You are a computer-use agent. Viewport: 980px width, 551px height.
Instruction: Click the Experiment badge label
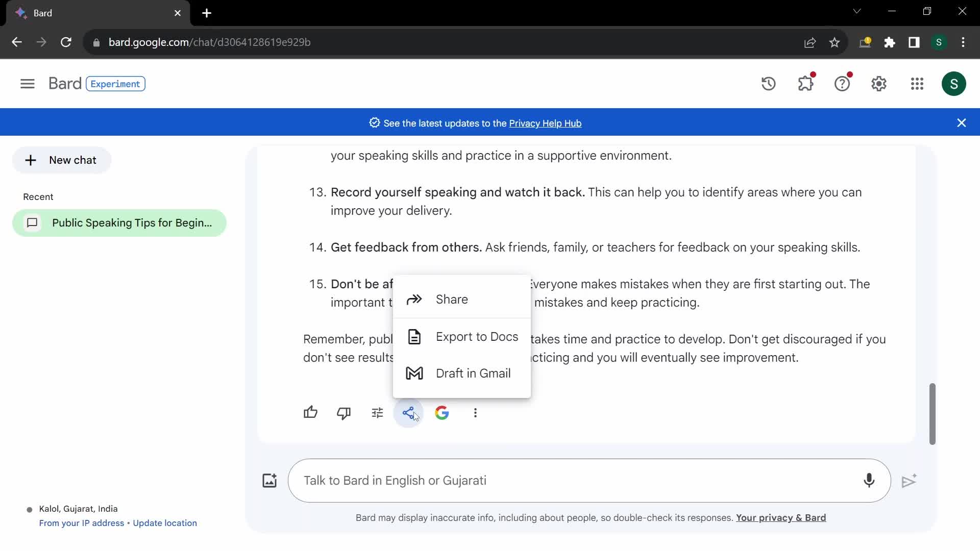115,84
